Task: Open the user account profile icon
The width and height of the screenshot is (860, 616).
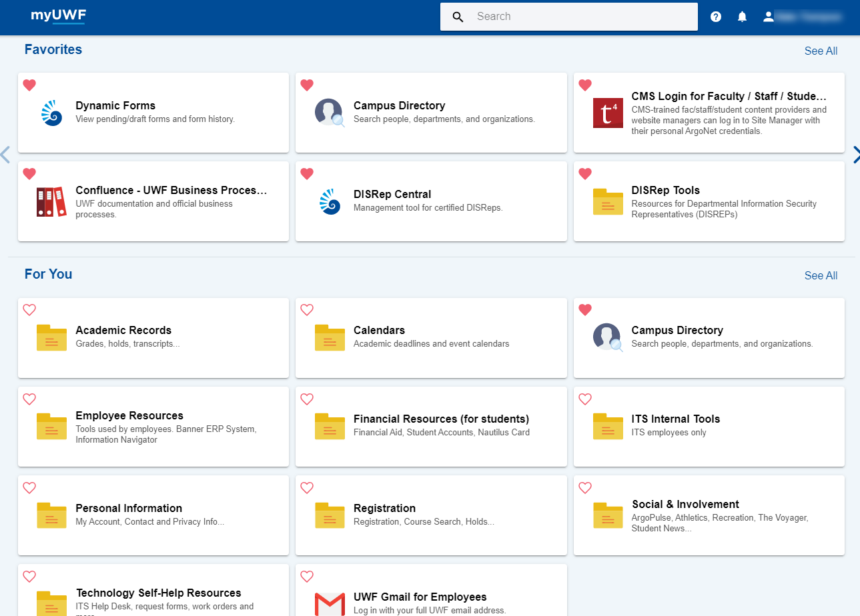Action: (769, 17)
